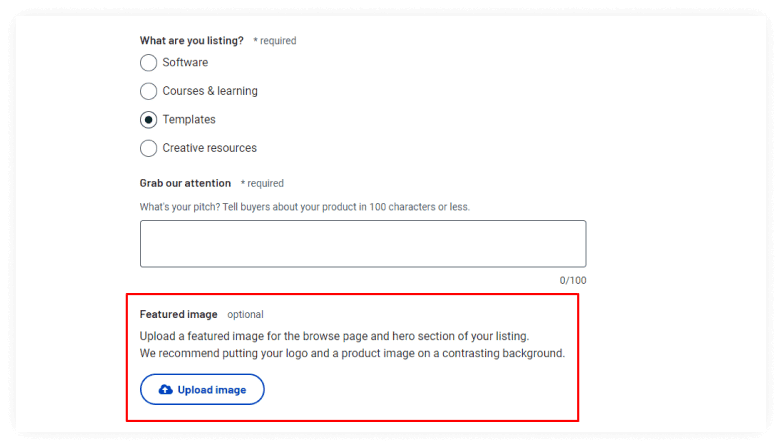Choose the Courses & learning radio option
Image resolution: width=782 pixels, height=448 pixels.
coord(148,91)
